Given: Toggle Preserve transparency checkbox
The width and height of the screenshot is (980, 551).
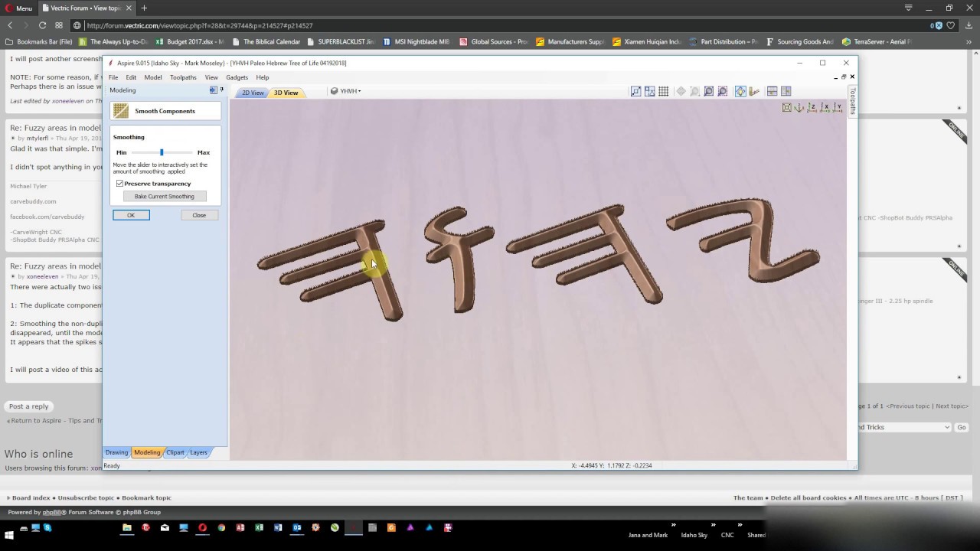Looking at the screenshot, I should 120,184.
